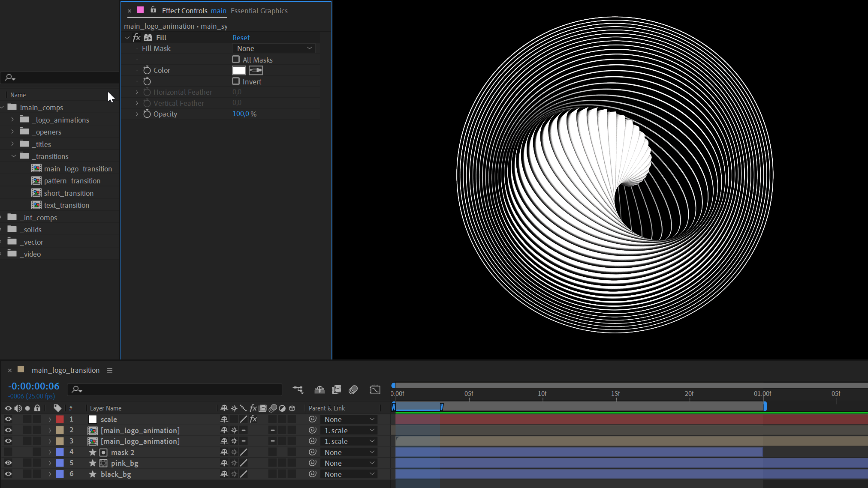Open the Fill Mask dropdown
Screen dimensions: 868x488
click(x=274, y=48)
